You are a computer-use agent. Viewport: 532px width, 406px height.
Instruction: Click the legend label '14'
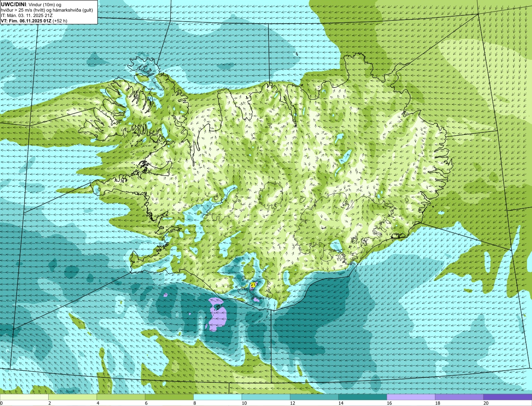click(x=340, y=403)
